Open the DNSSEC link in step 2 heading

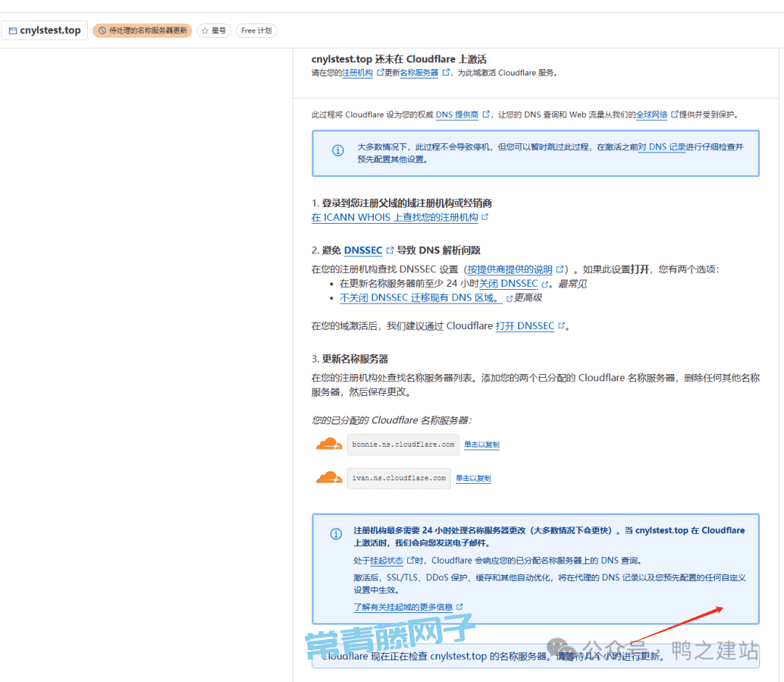click(x=363, y=250)
